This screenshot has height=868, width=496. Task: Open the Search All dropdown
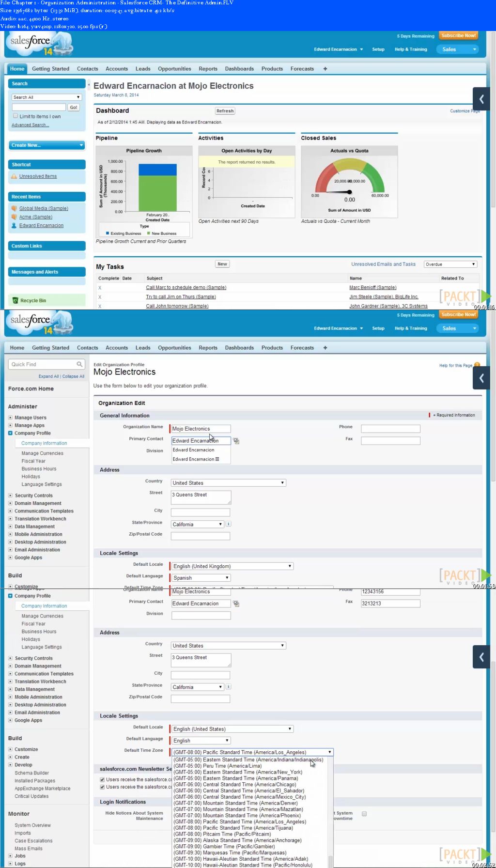[x=46, y=97]
